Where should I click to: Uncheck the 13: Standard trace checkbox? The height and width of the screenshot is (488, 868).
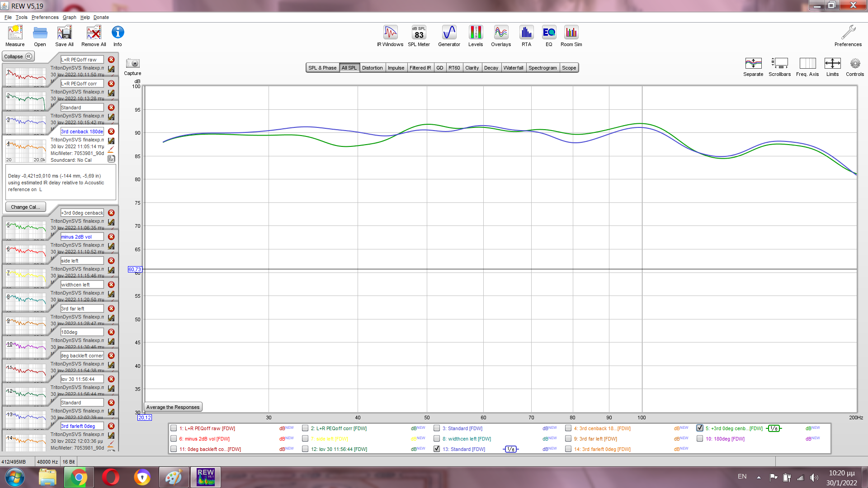(437, 449)
